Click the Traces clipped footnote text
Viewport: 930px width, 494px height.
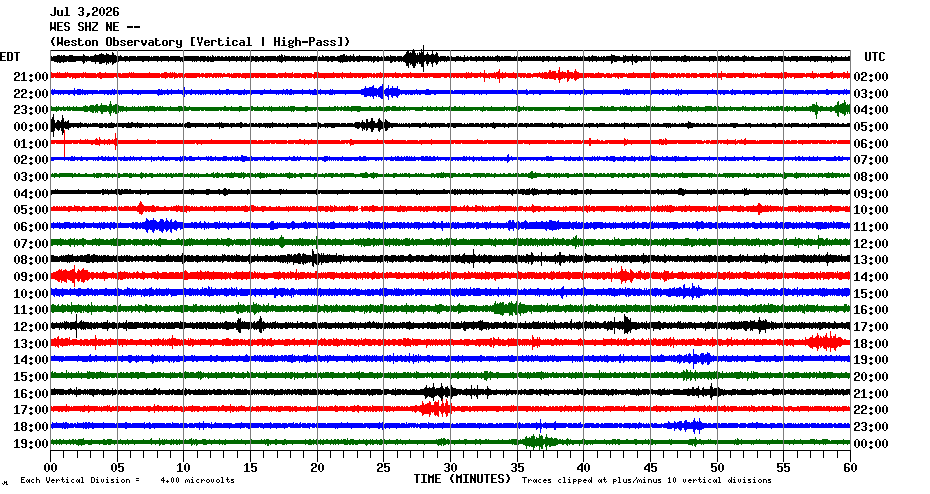pos(646,480)
